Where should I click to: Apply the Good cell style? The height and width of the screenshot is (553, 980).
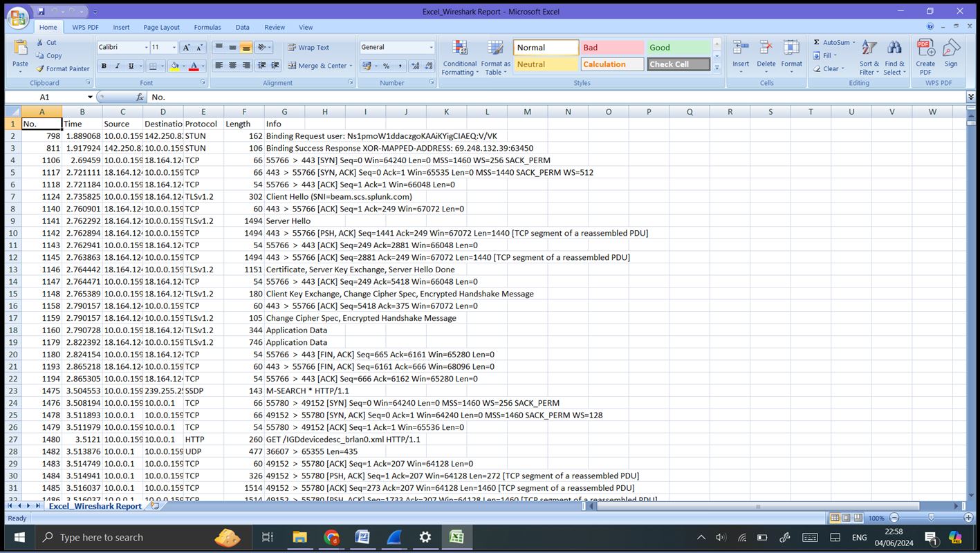pos(678,47)
